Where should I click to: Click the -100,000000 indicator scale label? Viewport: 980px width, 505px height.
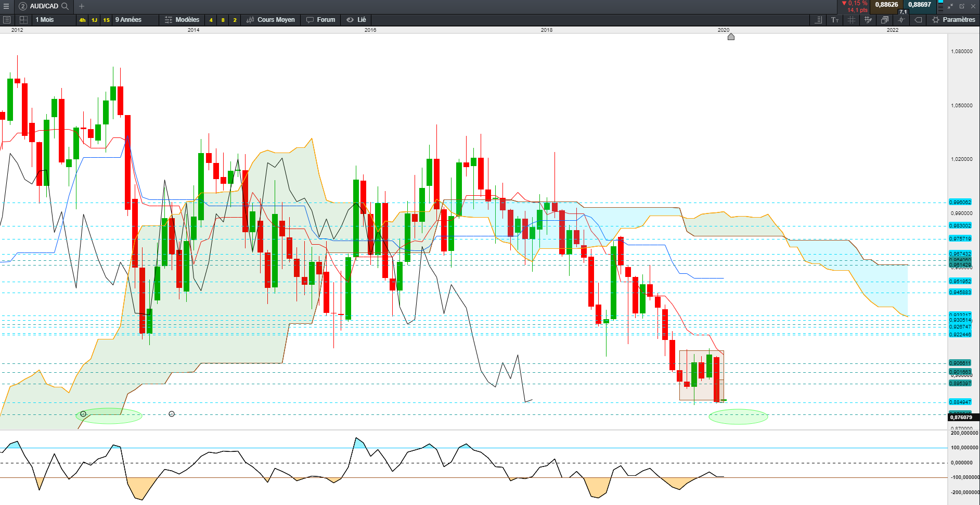pyautogui.click(x=964, y=477)
